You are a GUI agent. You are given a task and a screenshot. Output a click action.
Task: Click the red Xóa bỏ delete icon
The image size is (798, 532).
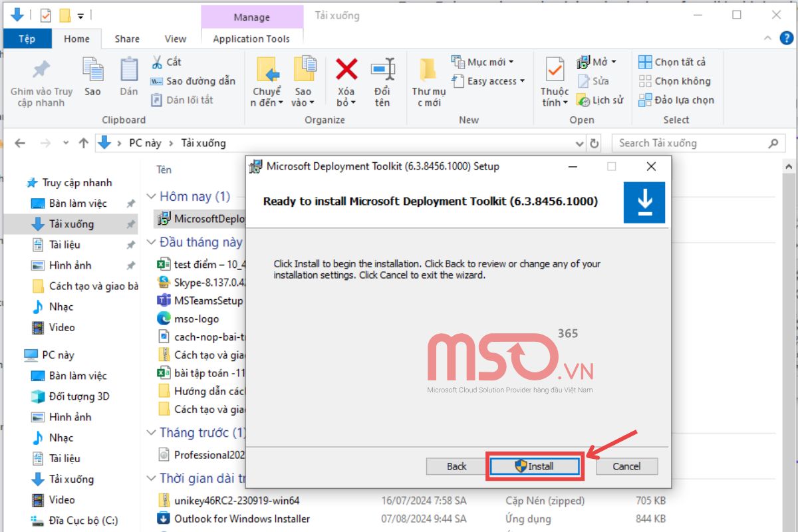click(x=346, y=69)
